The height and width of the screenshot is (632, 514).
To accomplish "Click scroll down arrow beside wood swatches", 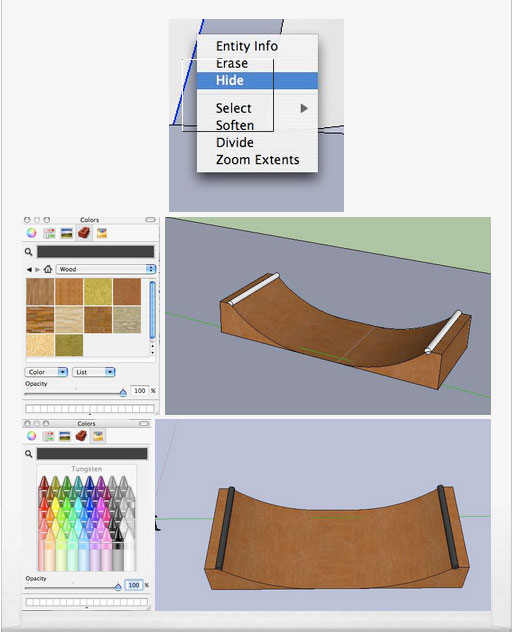I will [152, 352].
